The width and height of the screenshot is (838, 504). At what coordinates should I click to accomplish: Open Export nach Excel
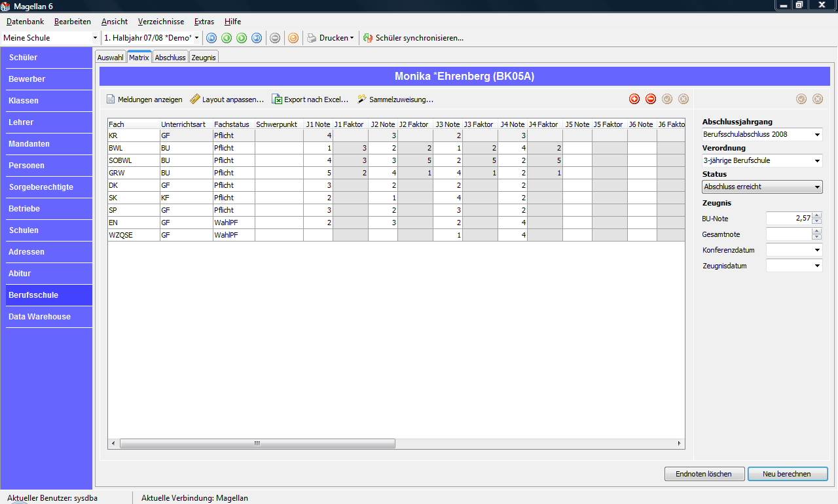tap(310, 99)
